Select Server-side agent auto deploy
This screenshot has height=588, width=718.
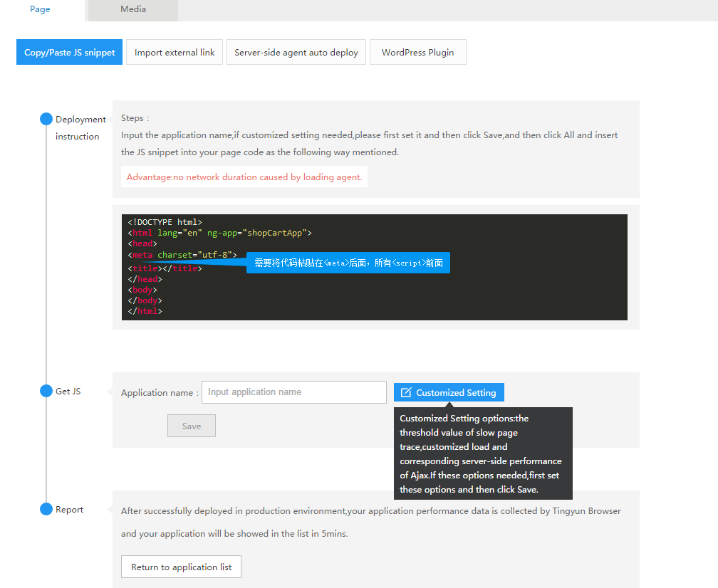pos(296,52)
